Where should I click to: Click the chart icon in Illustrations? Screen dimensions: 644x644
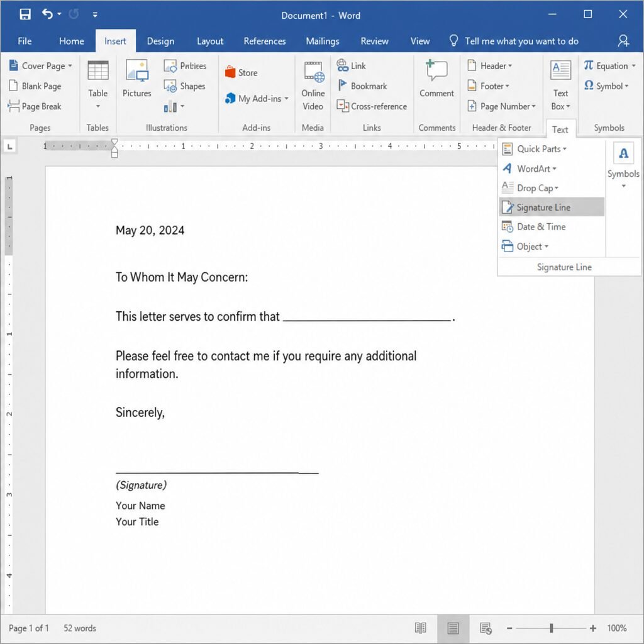170,107
